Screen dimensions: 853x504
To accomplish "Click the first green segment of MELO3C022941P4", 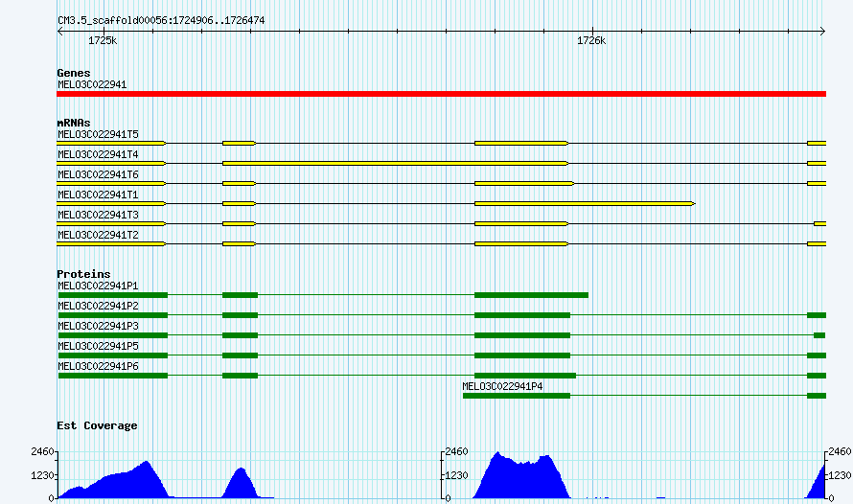I will (x=517, y=396).
